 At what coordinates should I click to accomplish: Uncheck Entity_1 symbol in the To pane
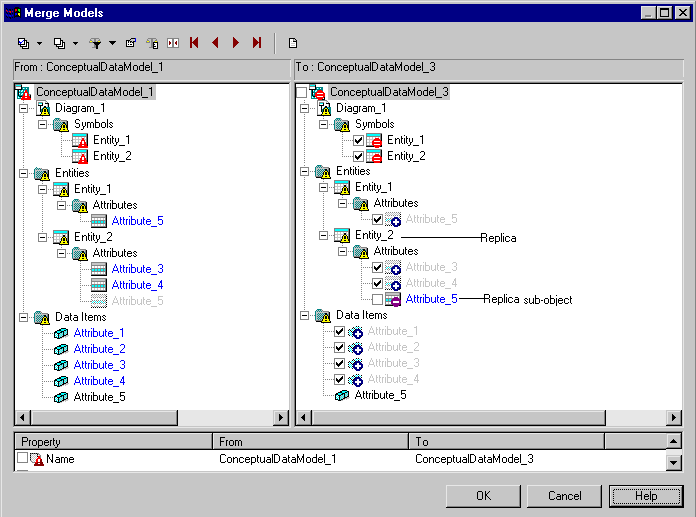coord(359,141)
